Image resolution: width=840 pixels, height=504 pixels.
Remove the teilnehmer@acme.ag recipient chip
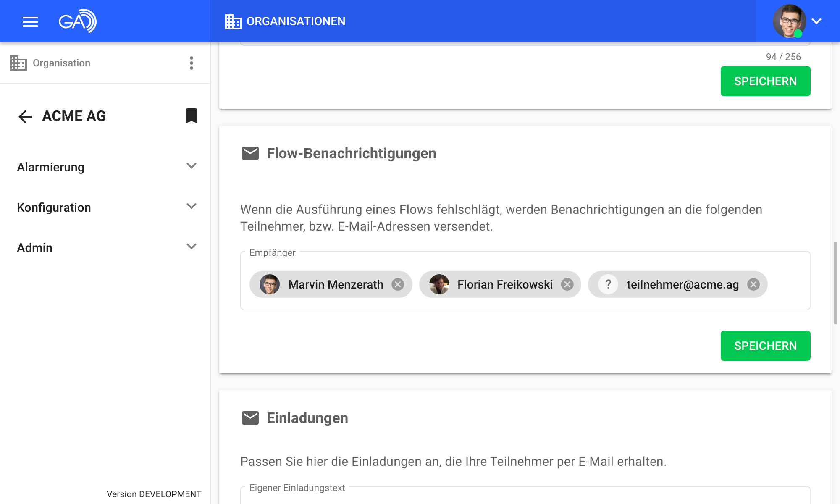click(x=753, y=285)
